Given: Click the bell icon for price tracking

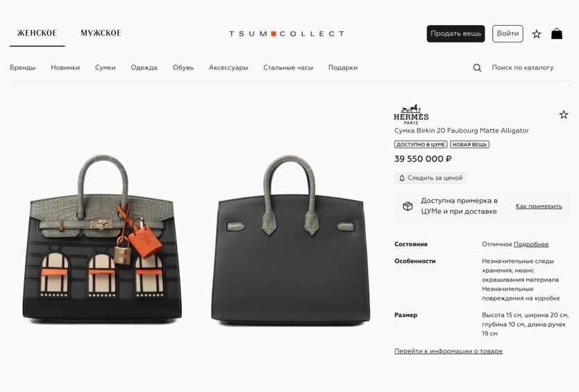Looking at the screenshot, I should (x=402, y=178).
